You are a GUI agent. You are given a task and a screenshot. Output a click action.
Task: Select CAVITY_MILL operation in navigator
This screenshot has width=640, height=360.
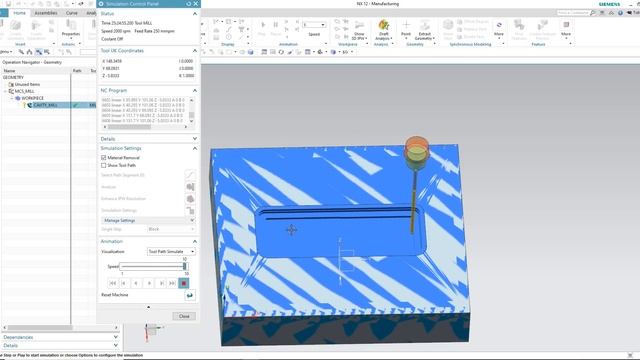click(x=45, y=105)
